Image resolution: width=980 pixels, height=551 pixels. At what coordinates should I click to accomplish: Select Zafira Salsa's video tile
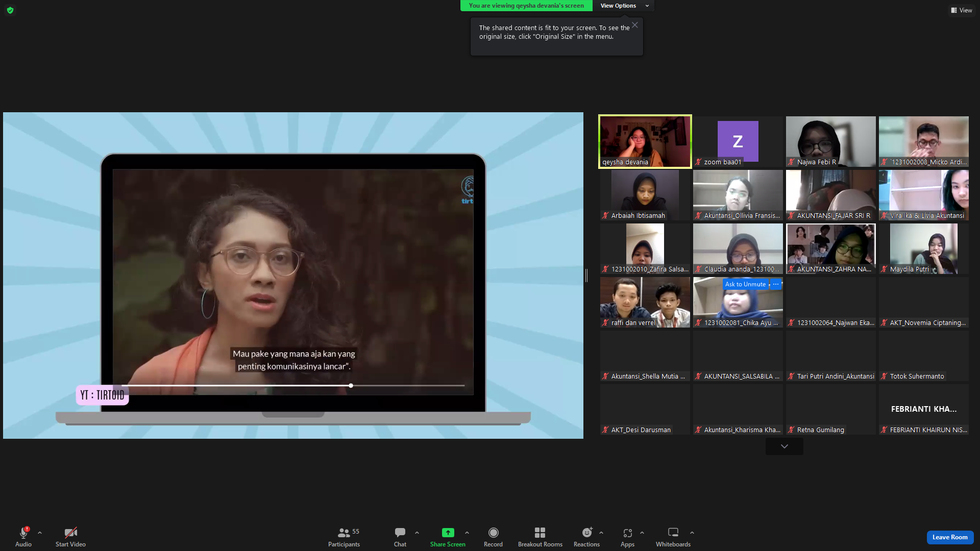click(x=645, y=248)
